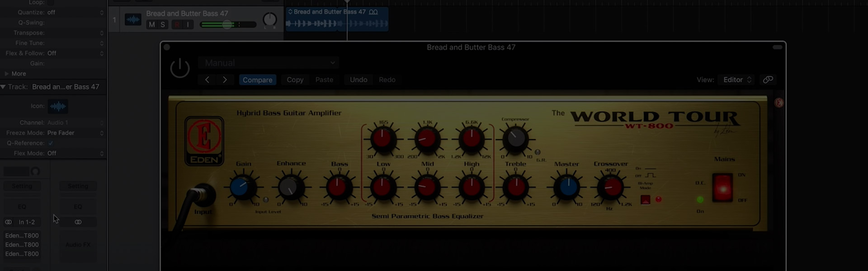Click the track waveform icon in the inspector

[x=58, y=106]
